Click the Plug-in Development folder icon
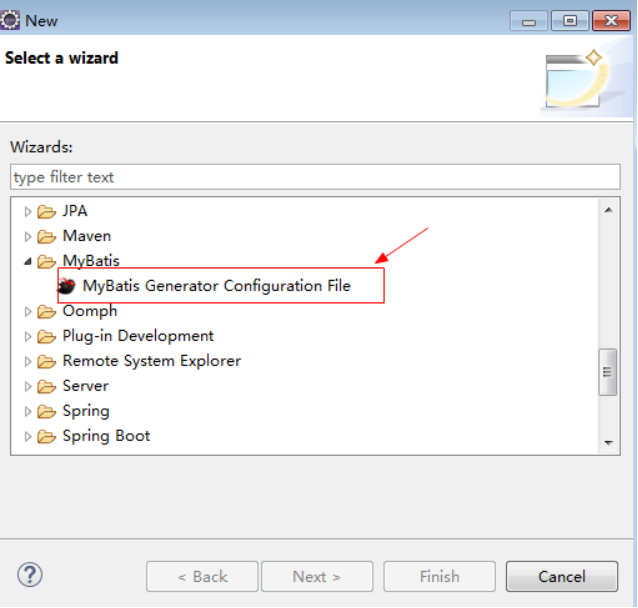Screen dimensions: 638x608 coord(46,337)
